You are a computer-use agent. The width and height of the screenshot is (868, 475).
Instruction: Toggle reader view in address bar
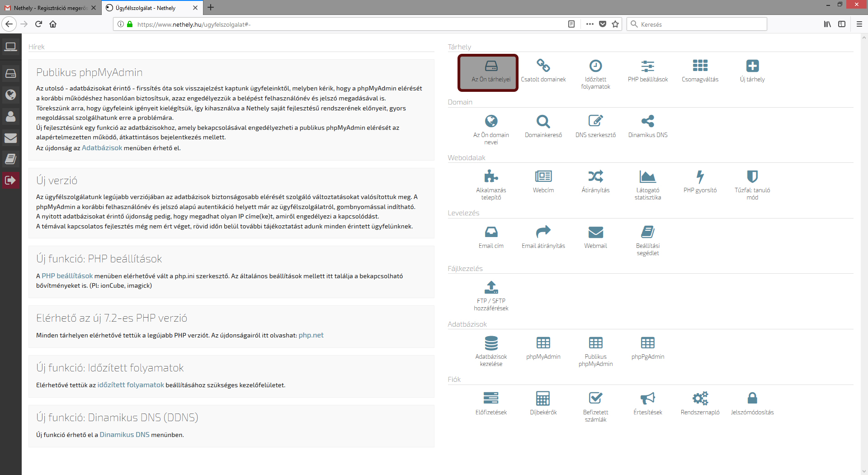pyautogui.click(x=571, y=24)
